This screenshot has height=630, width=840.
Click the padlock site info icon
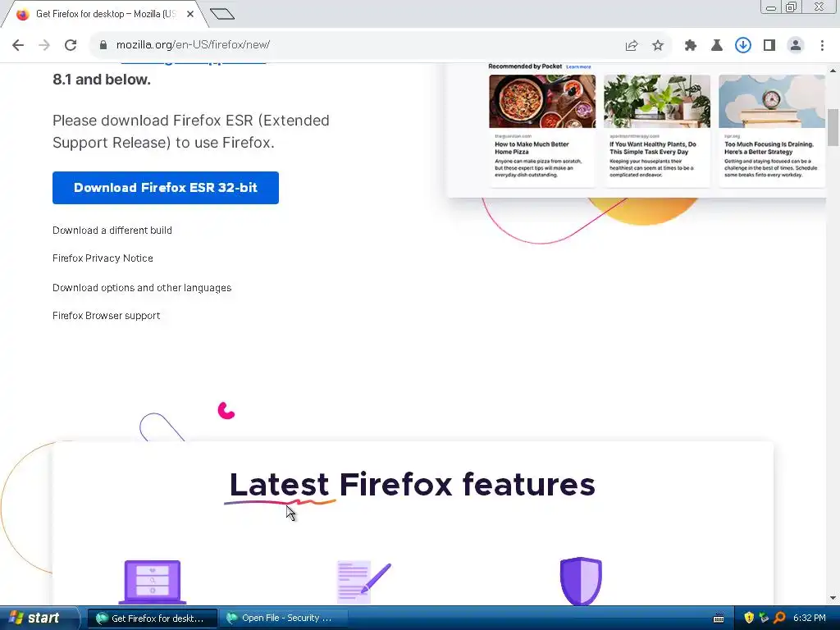[x=103, y=45]
